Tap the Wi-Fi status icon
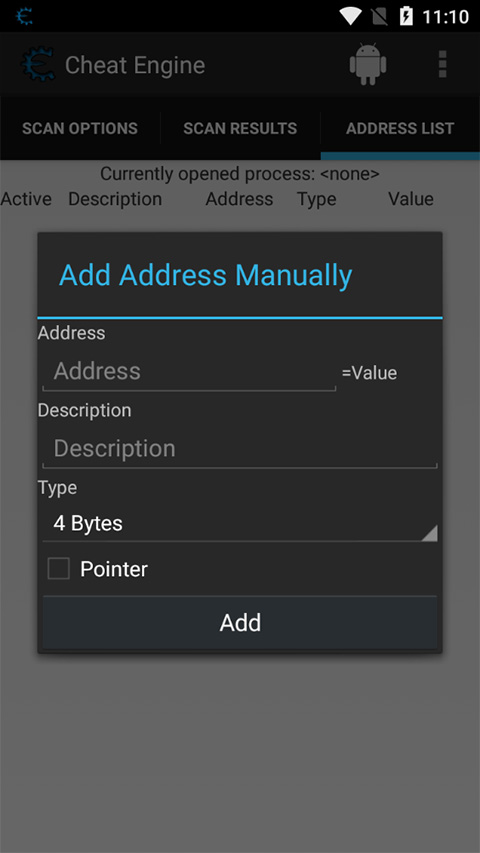 click(x=351, y=16)
